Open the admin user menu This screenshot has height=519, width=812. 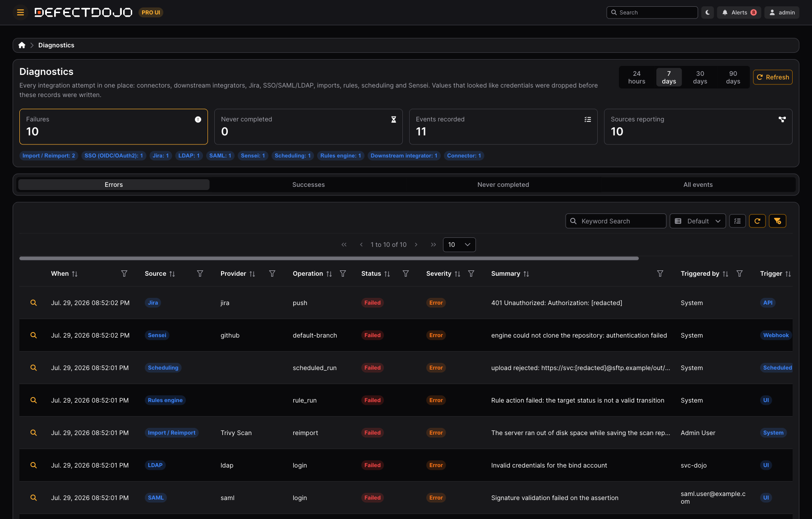[x=782, y=13]
